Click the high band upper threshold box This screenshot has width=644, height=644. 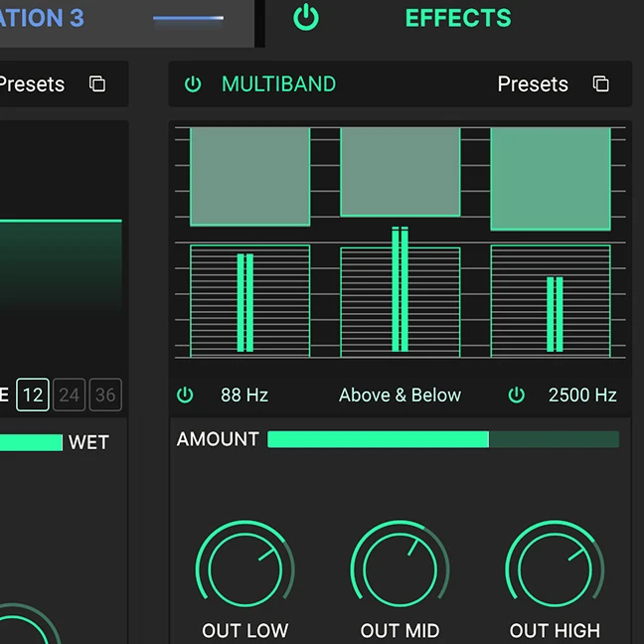pos(551,179)
